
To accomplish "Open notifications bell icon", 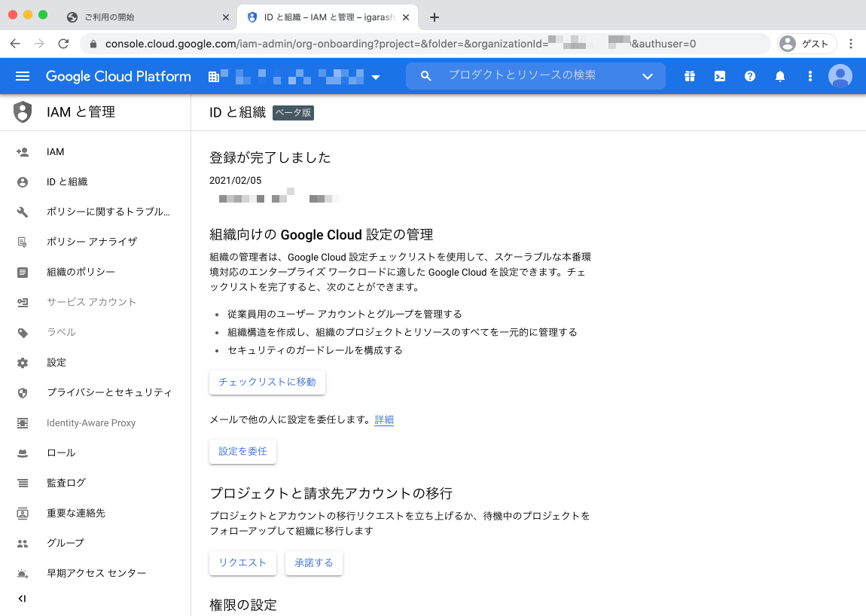I will pos(780,76).
